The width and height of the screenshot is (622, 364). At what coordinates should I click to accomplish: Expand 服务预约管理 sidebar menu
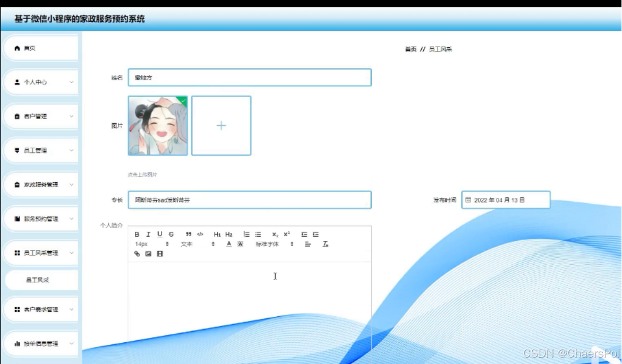[41, 219]
